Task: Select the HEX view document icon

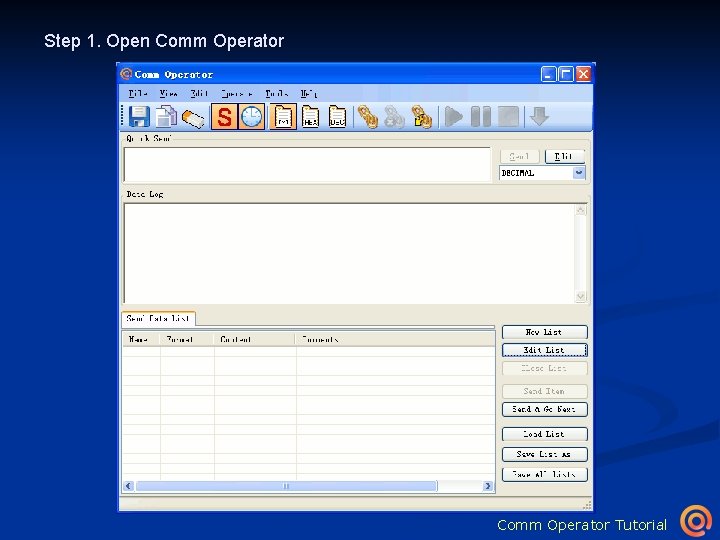Action: pos(310,117)
